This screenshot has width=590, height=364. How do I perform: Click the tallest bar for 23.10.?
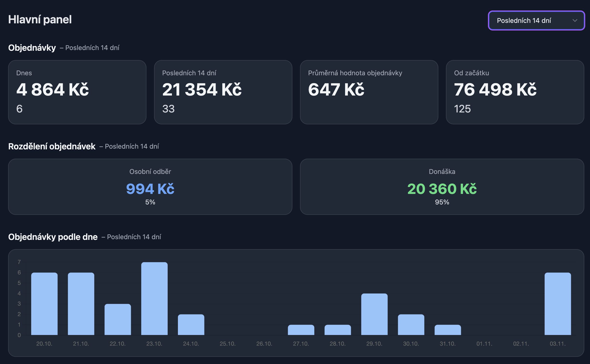pos(154,298)
